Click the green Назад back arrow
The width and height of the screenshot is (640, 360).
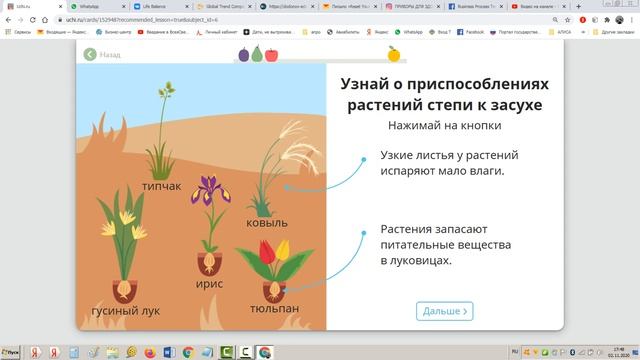pos(90,54)
